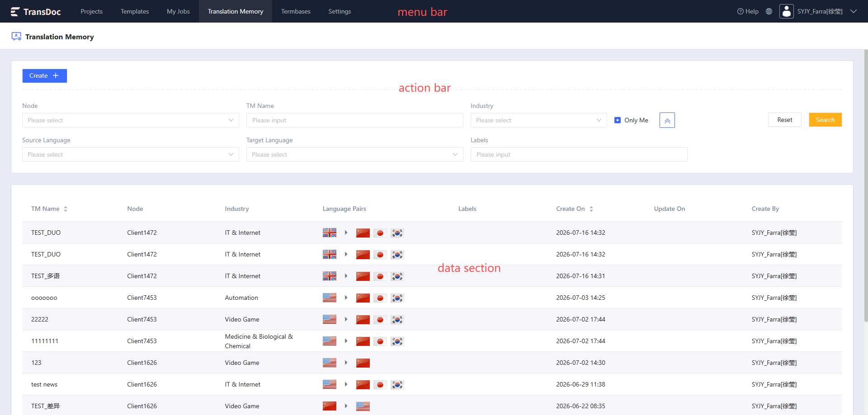Open the Templates menu
Image resolution: width=868 pixels, height=415 pixels.
click(135, 11)
